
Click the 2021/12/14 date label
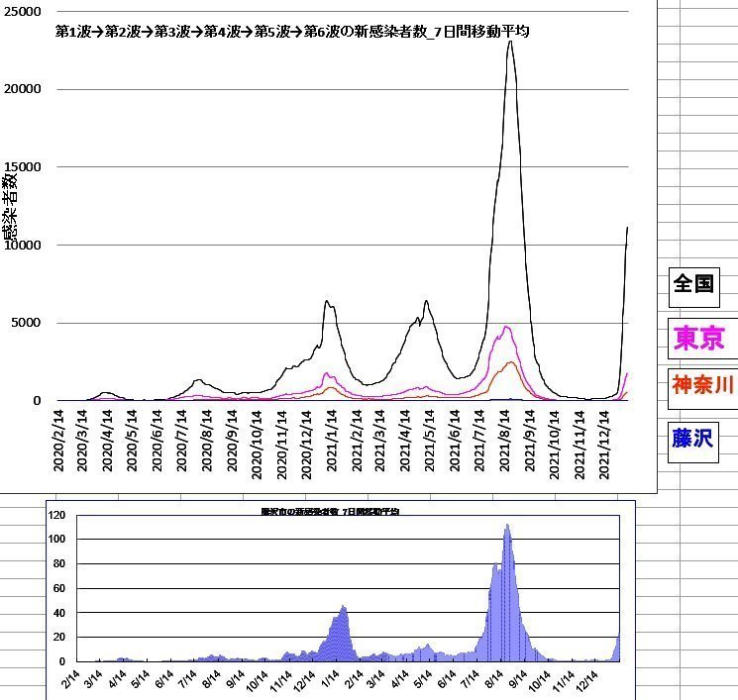(604, 445)
